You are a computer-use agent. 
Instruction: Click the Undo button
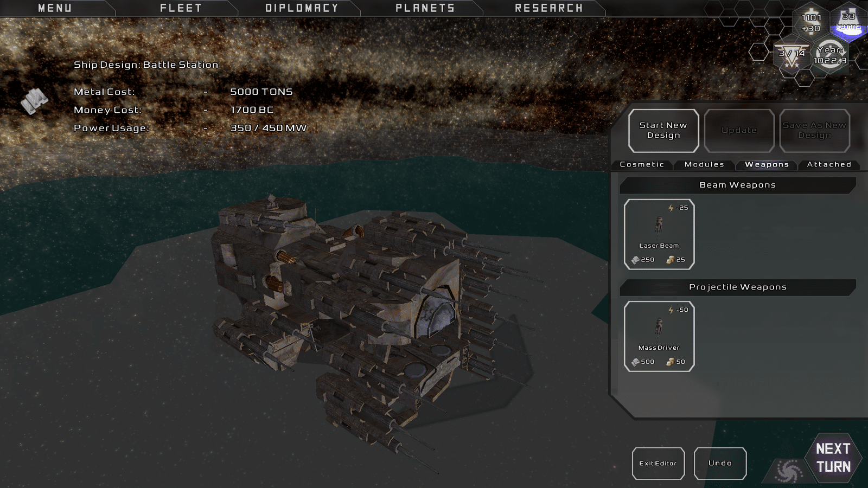(x=720, y=464)
